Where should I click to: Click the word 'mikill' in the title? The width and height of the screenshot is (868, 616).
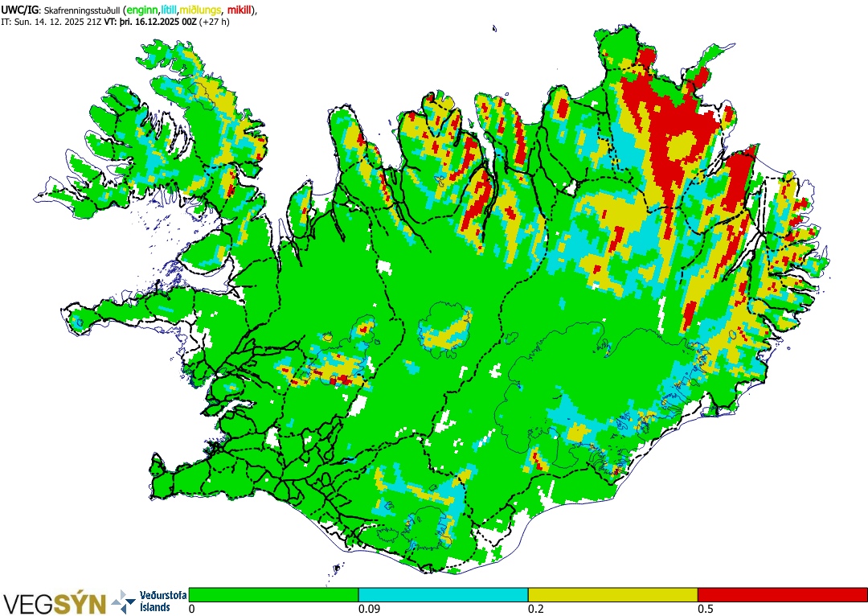pyautogui.click(x=240, y=10)
